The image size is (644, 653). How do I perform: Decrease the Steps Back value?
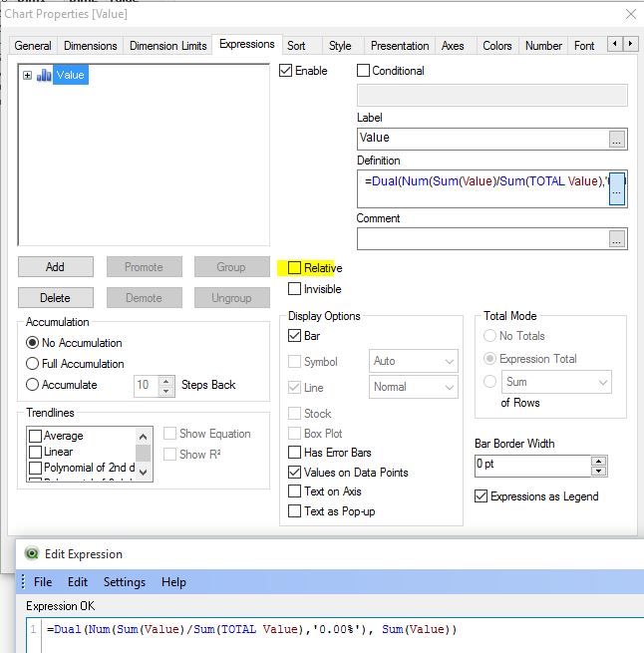[166, 392]
